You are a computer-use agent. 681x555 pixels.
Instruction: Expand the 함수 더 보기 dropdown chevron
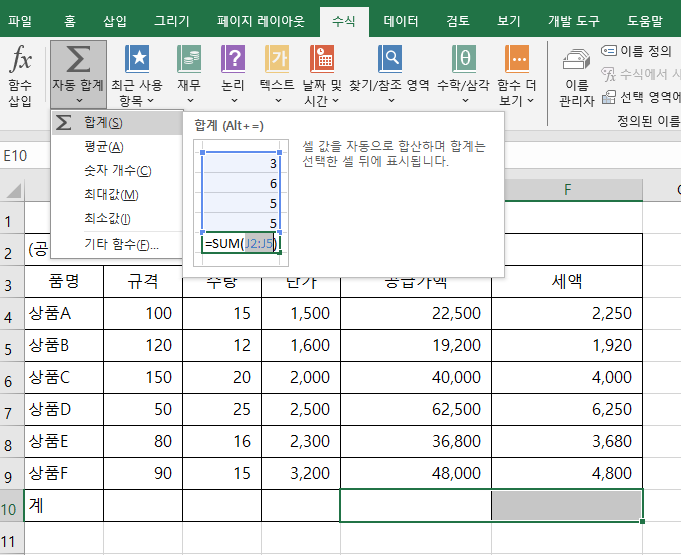[530, 101]
